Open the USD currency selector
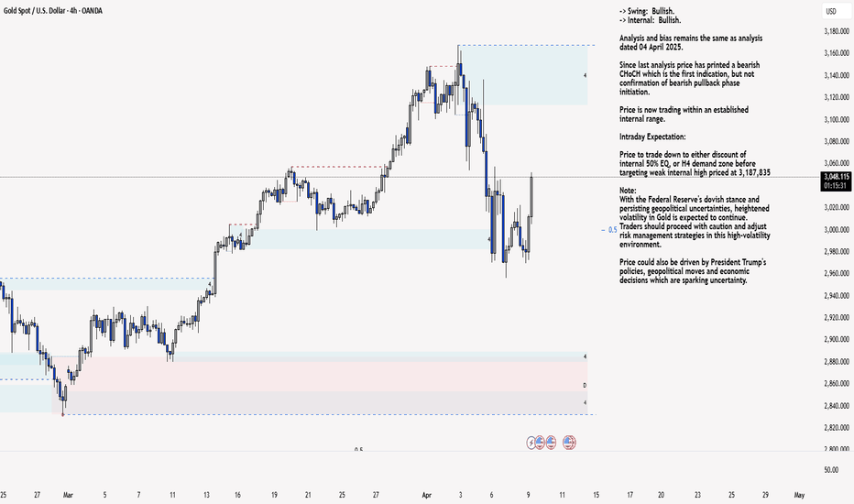Viewport: 854px width, 504px height. point(831,11)
